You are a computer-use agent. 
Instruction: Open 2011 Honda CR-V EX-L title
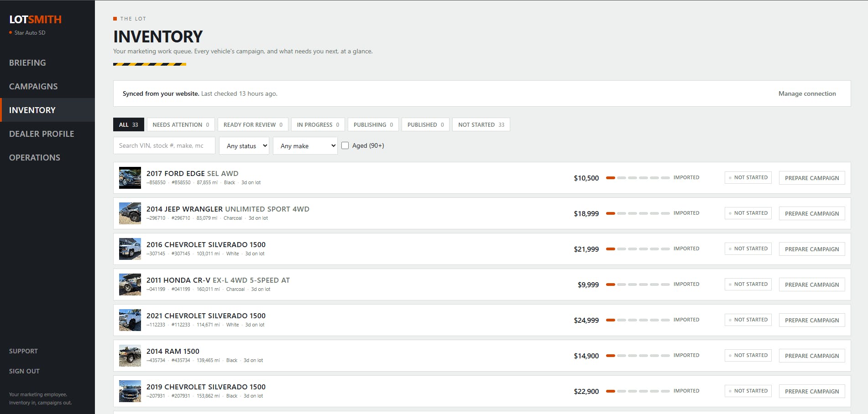coord(218,280)
